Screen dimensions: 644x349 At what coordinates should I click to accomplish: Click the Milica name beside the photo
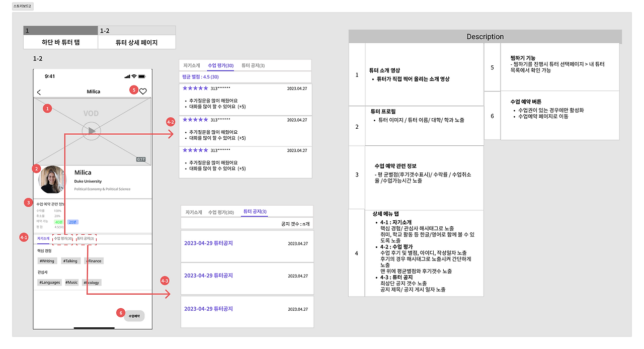coord(83,172)
